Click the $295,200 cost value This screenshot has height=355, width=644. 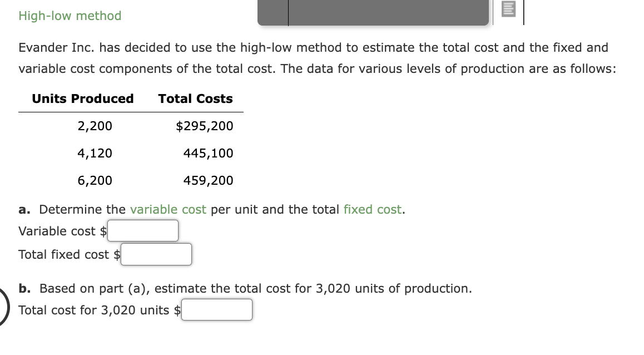click(x=205, y=126)
